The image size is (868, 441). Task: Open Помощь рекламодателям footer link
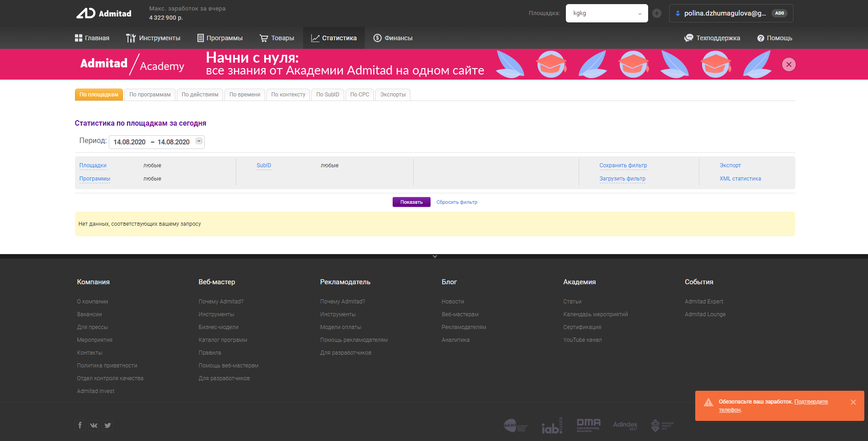coord(354,340)
